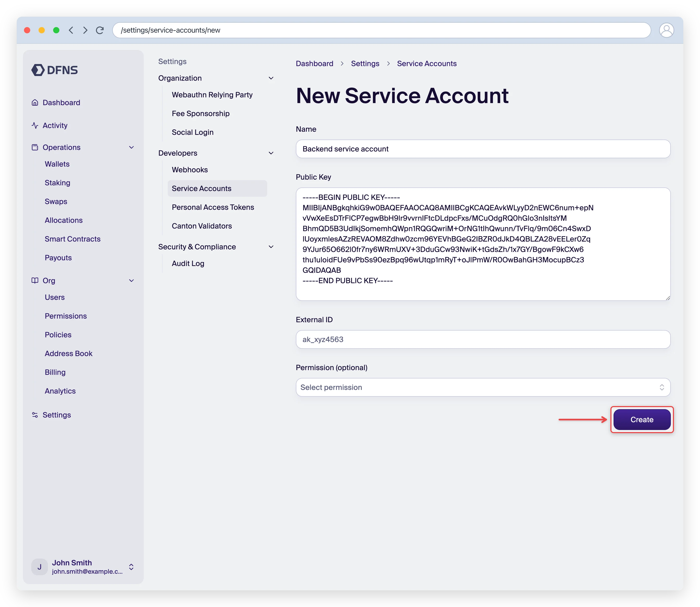
Task: Open Allocations in the sidebar
Action: [64, 220]
